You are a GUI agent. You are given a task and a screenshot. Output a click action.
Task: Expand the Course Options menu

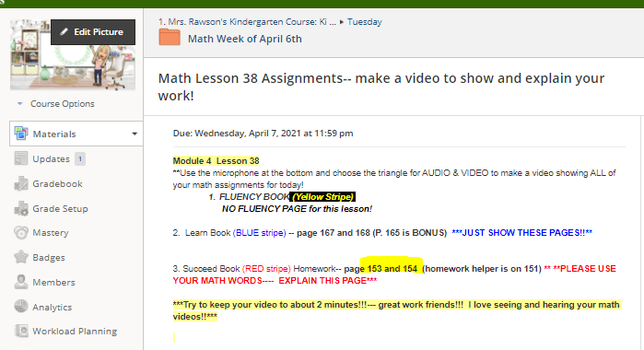[56, 103]
